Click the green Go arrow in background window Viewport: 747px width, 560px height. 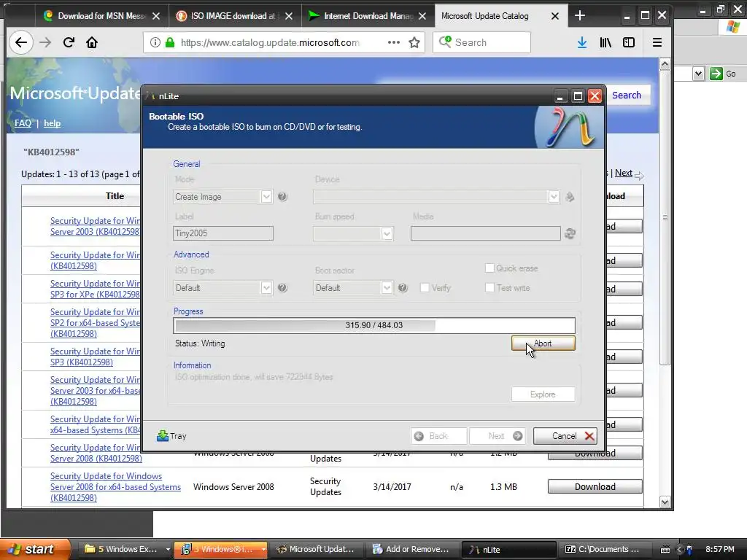click(x=716, y=74)
